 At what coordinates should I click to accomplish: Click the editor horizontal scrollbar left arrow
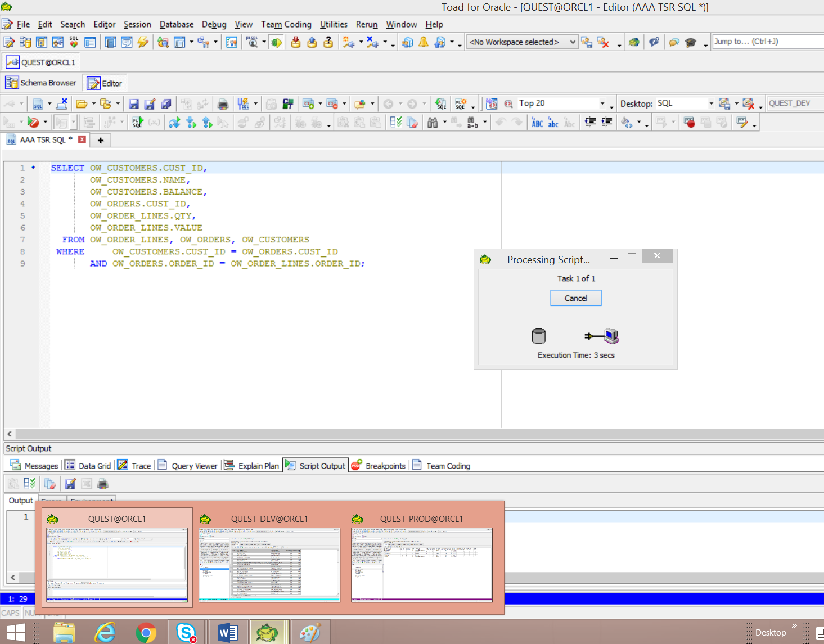coord(10,434)
